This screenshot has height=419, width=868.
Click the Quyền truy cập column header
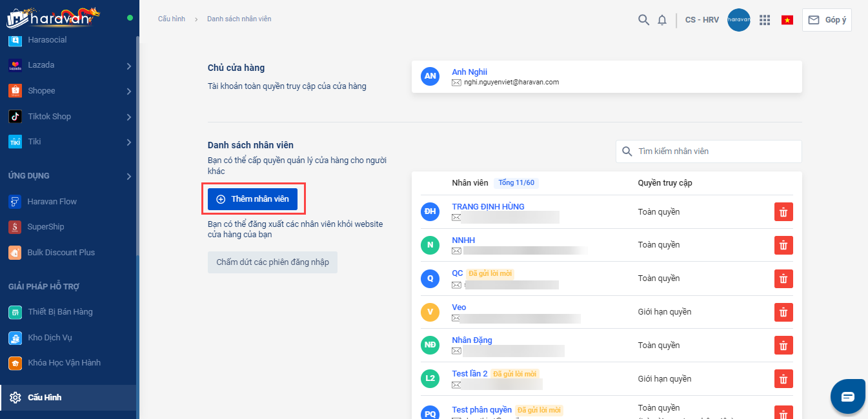pyautogui.click(x=665, y=183)
